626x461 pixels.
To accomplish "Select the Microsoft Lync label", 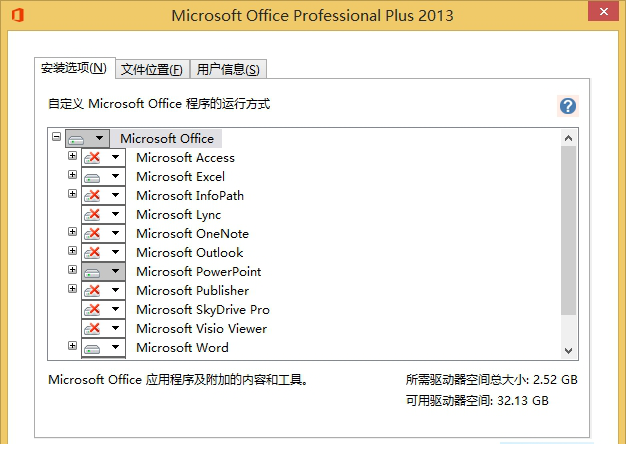I will 178,215.
